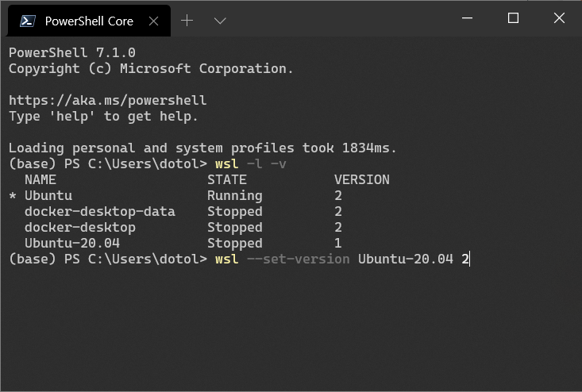
Task: Open a new tab with plus icon
Action: (187, 21)
